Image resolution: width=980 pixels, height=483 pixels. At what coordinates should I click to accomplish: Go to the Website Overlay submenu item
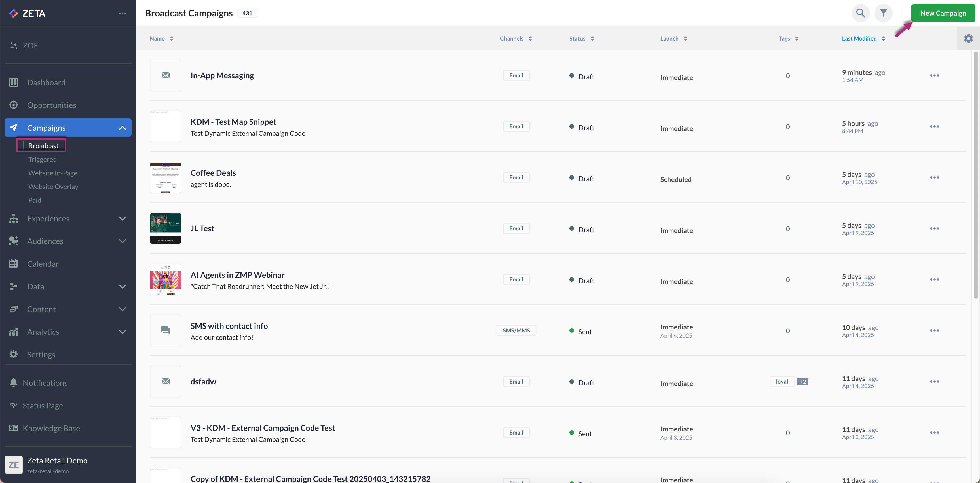coord(53,187)
